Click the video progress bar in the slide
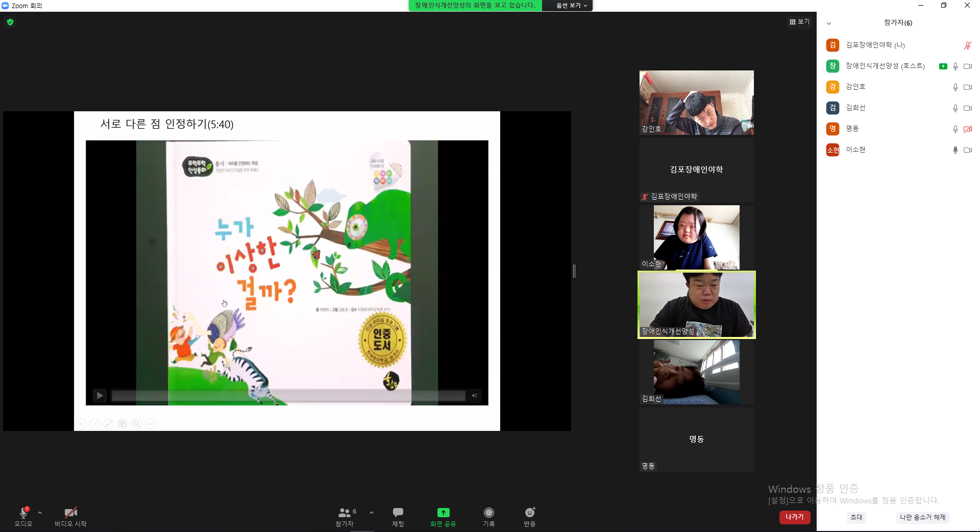 (288, 396)
